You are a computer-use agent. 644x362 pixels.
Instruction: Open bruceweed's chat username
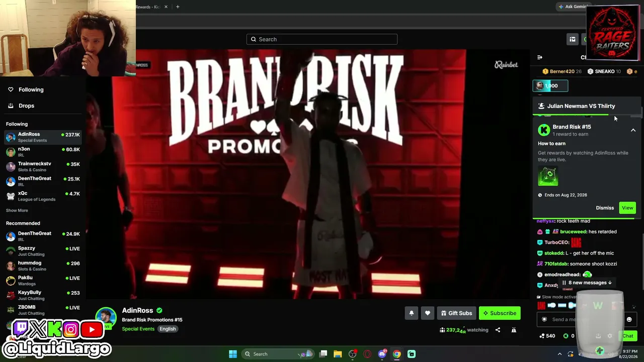(x=574, y=232)
